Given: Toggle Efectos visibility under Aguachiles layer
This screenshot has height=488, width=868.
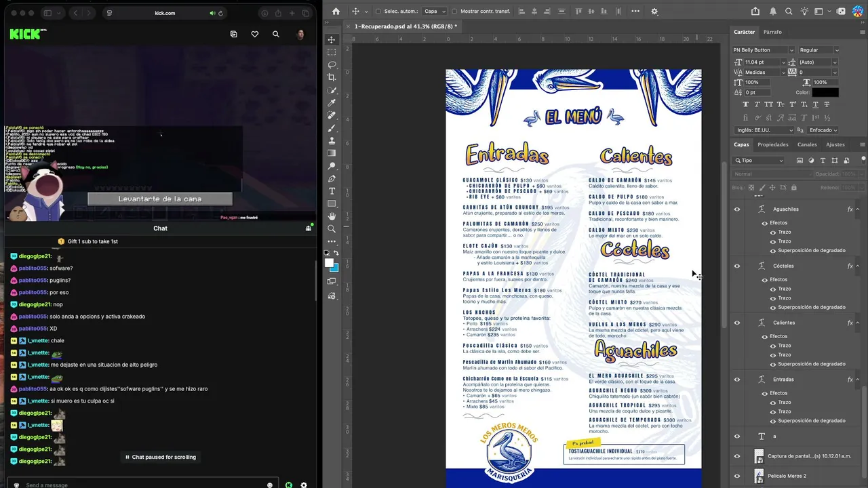Looking at the screenshot, I should point(765,223).
